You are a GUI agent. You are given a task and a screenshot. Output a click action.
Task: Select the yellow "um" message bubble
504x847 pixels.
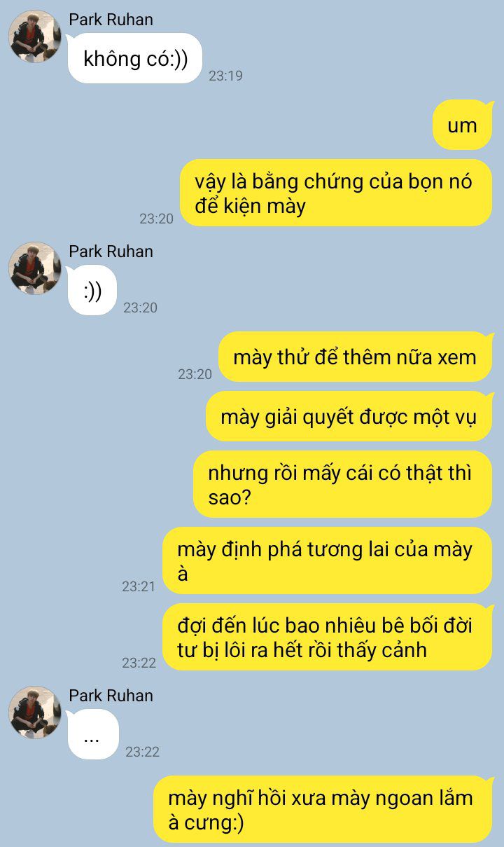click(x=463, y=125)
